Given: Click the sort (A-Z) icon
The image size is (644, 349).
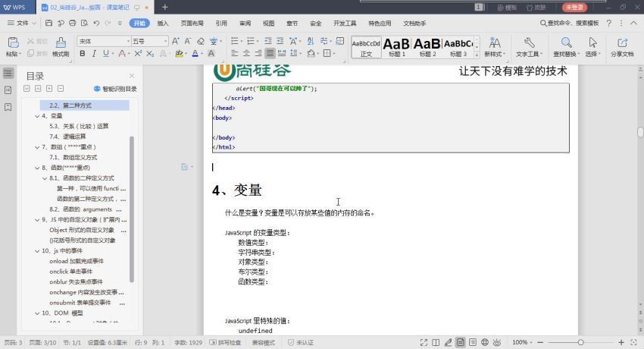Looking at the screenshot, I should click(311, 41).
